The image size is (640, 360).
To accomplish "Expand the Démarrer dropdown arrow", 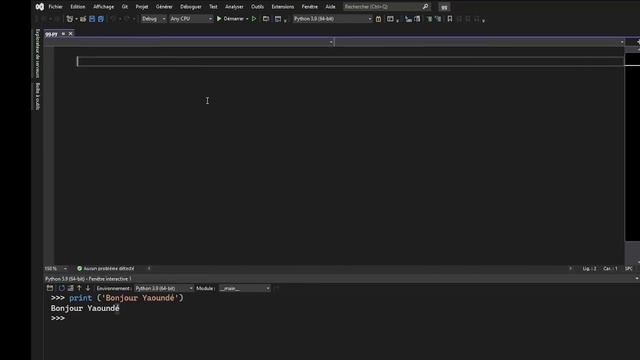I will (247, 19).
